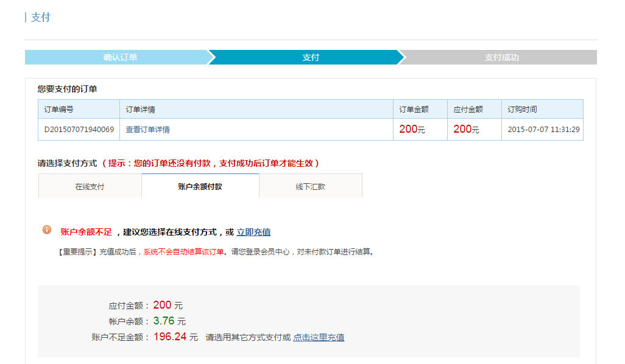Open the 线下汇款 payment tab
The image size is (625, 364).
point(310,186)
